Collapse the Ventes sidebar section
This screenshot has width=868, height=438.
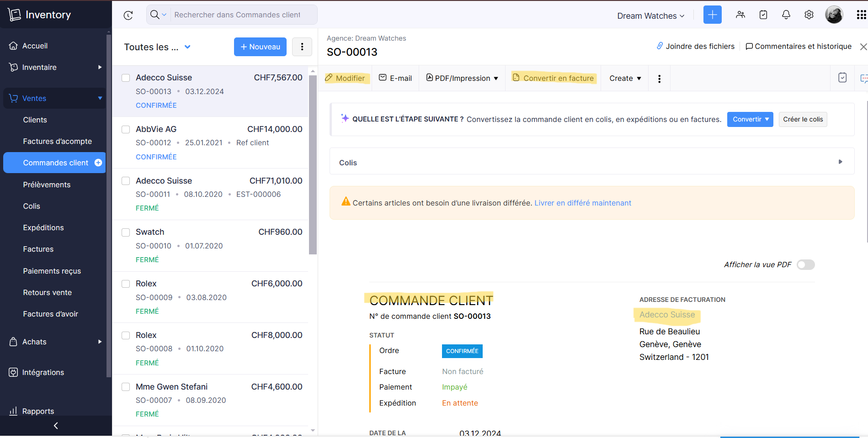(x=54, y=98)
